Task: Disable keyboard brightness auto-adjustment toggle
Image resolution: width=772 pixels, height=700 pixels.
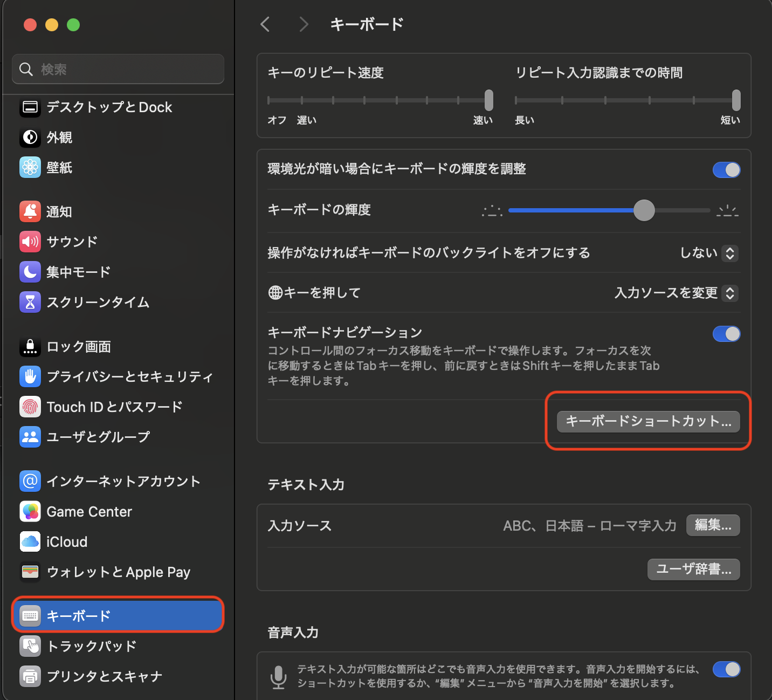Action: 726,170
